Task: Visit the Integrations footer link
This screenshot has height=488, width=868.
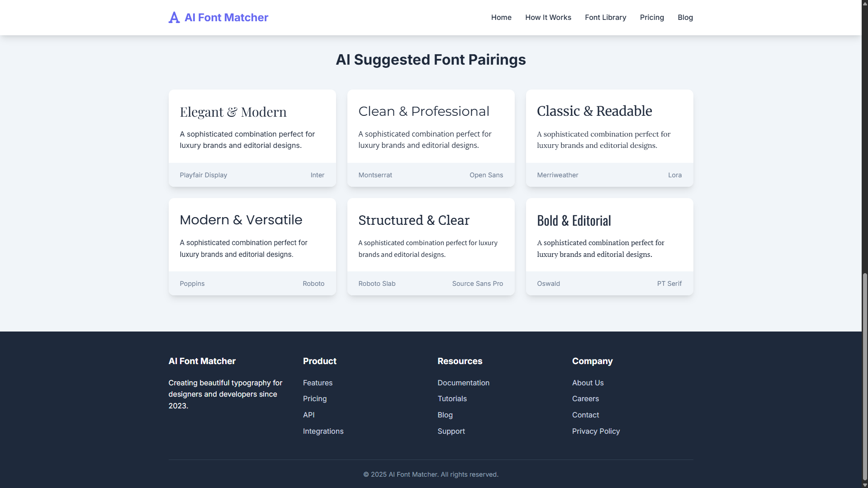Action: click(323, 431)
